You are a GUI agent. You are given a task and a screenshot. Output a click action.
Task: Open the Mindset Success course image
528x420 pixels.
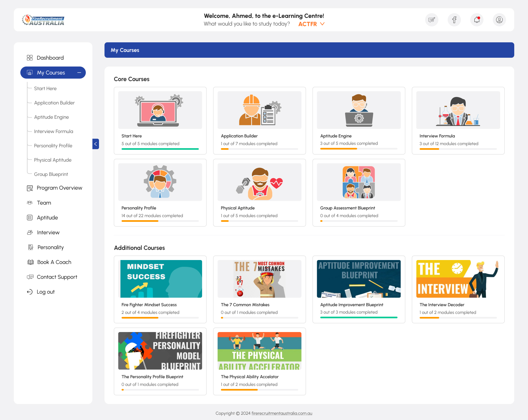coord(160,279)
